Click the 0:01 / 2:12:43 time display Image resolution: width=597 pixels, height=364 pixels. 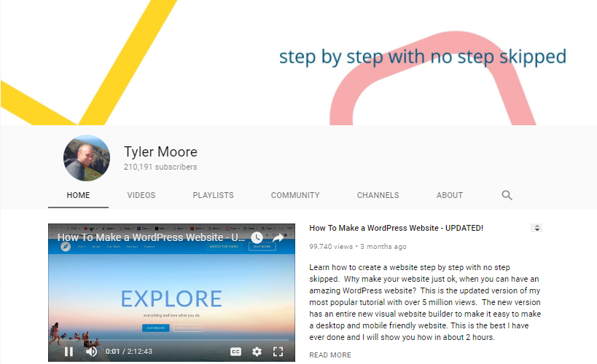(129, 352)
